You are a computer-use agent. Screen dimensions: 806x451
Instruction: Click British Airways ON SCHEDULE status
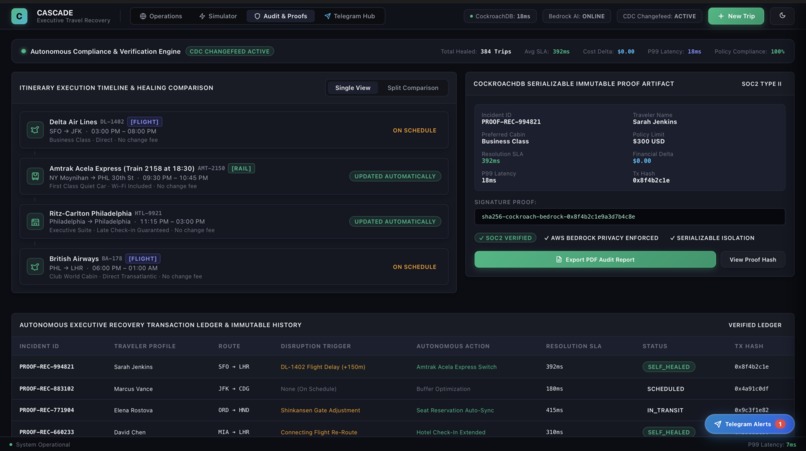coord(414,267)
